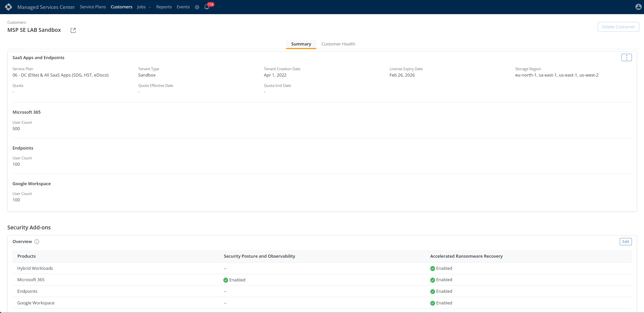Viewport: 644px width, 313px height.
Task: Click Microsoft 365 Security Posture enabled icon
Action: [x=226, y=280]
